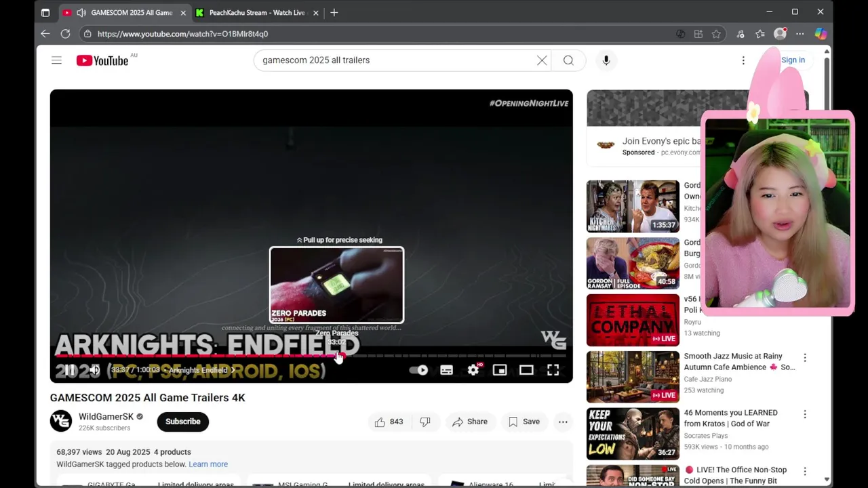Refresh the page
Screen dimensions: 868x488
[65, 34]
